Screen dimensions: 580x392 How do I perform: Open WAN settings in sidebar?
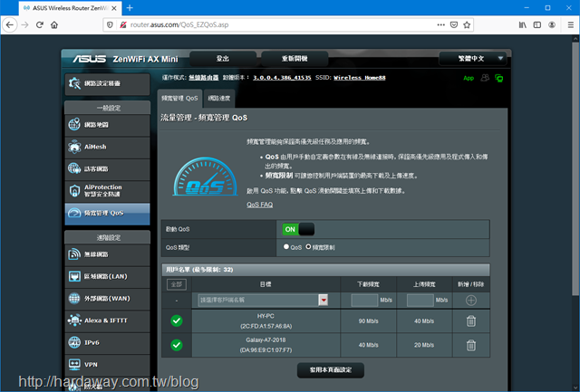pos(107,298)
